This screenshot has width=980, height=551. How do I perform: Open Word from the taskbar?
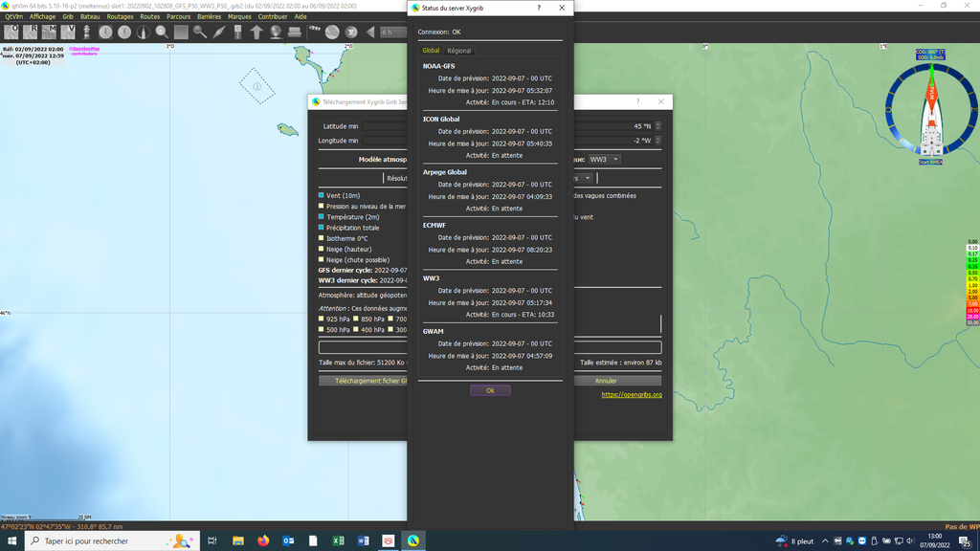coord(363,541)
